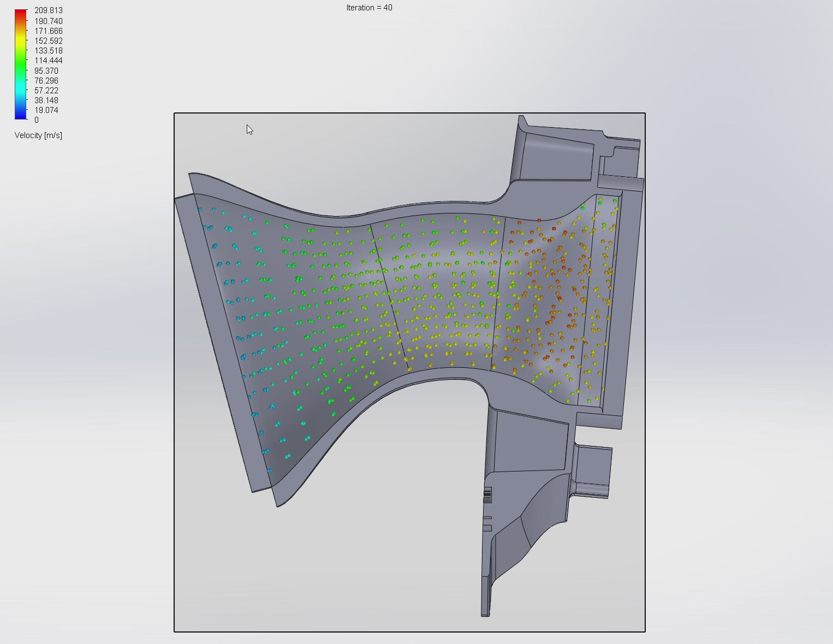833x644 pixels.
Task: Click the 133.518 legend label
Action: click(49, 51)
